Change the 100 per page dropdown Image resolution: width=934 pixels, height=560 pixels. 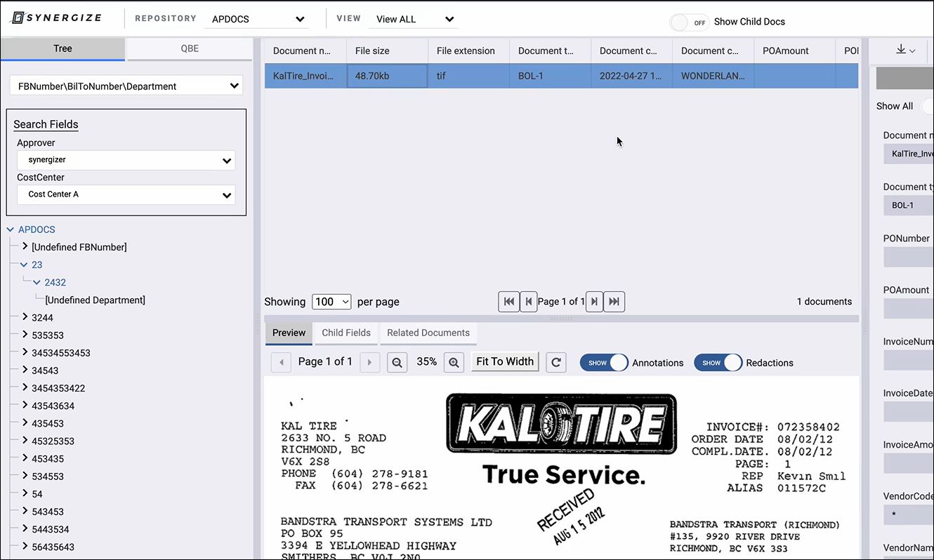click(331, 302)
